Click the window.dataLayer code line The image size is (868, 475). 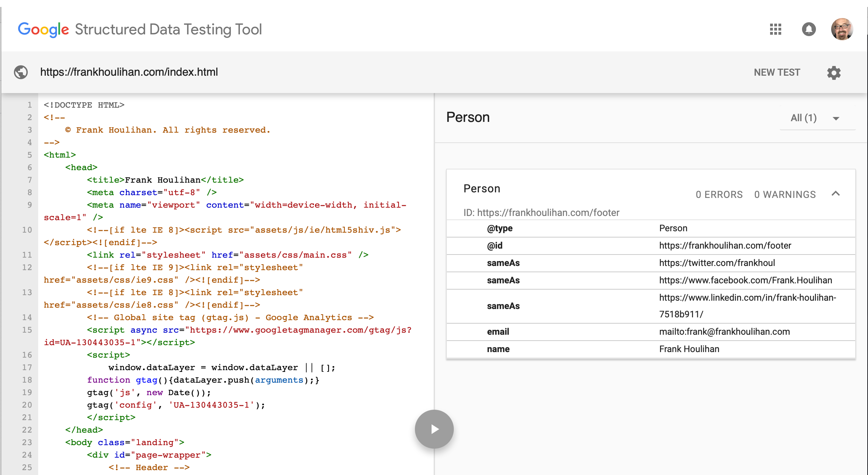(222, 367)
